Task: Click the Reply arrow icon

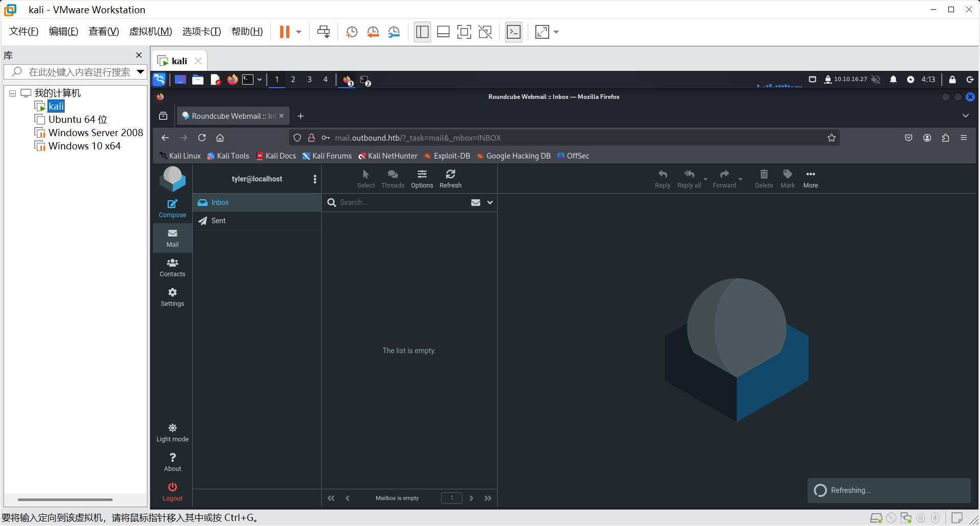Action: 662,179
